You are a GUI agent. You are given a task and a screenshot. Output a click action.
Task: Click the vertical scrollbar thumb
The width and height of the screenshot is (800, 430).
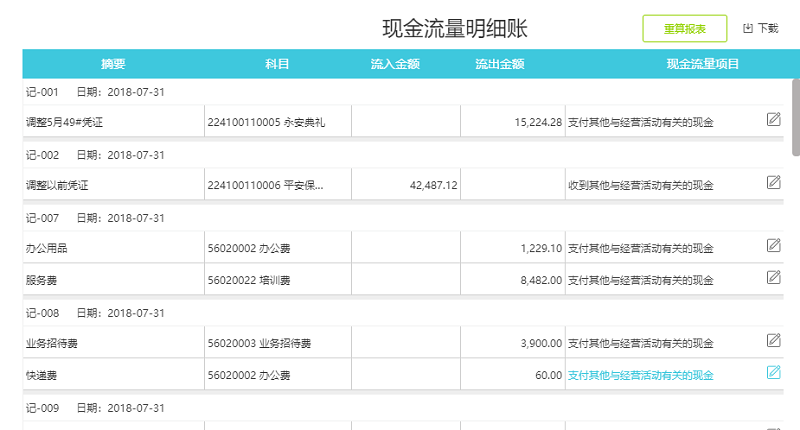(795, 117)
